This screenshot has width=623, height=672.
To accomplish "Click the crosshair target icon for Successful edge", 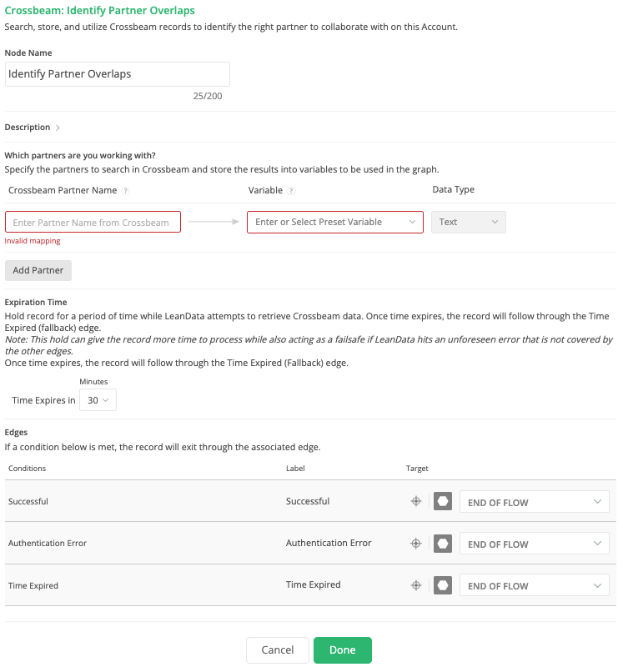I will [415, 502].
